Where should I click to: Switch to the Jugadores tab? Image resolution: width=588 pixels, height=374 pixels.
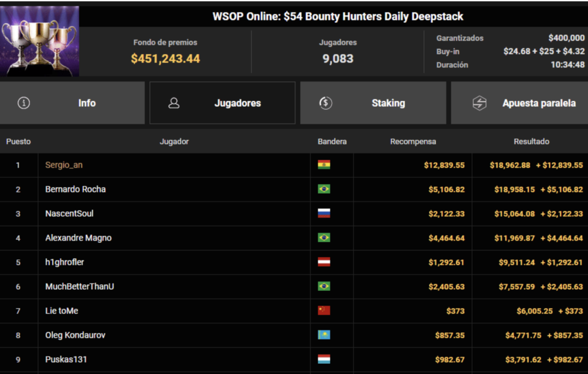[x=222, y=103]
